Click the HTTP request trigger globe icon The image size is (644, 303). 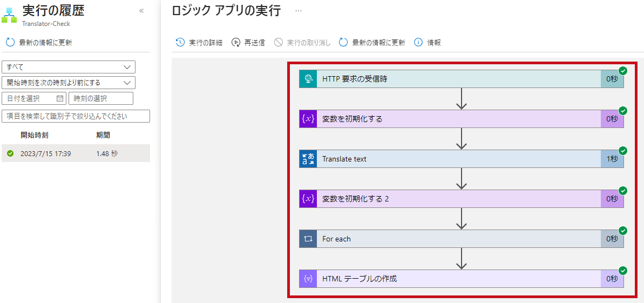(308, 79)
